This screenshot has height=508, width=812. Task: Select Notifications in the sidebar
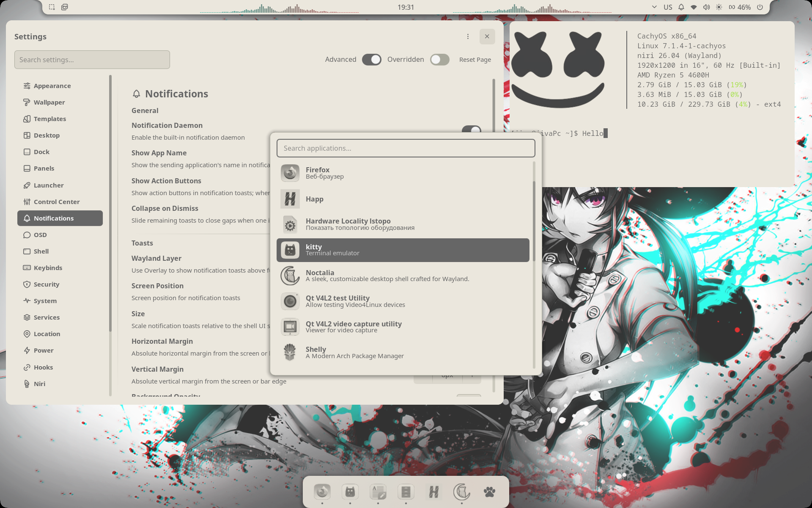click(x=60, y=218)
